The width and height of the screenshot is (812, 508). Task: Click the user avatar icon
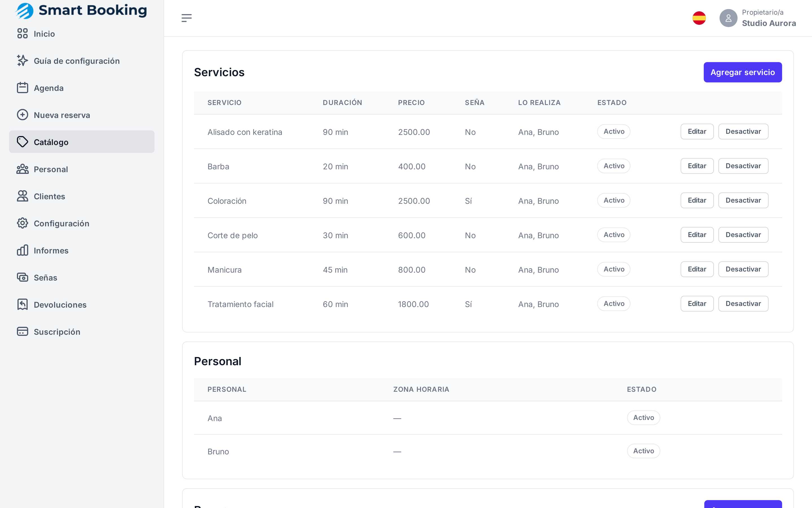point(729,18)
